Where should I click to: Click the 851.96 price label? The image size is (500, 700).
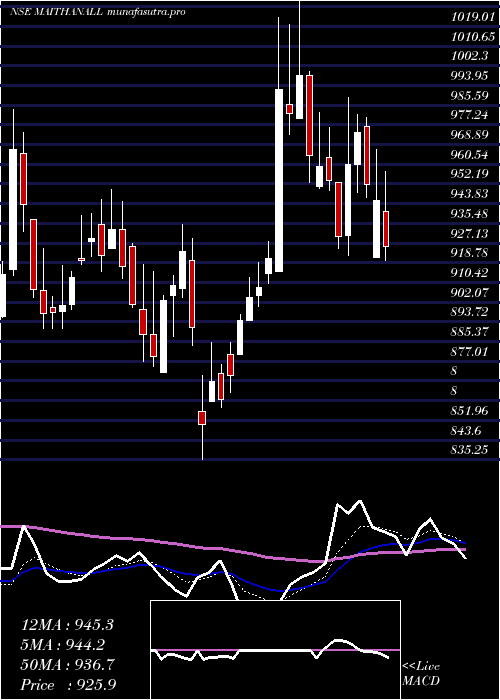click(x=469, y=410)
